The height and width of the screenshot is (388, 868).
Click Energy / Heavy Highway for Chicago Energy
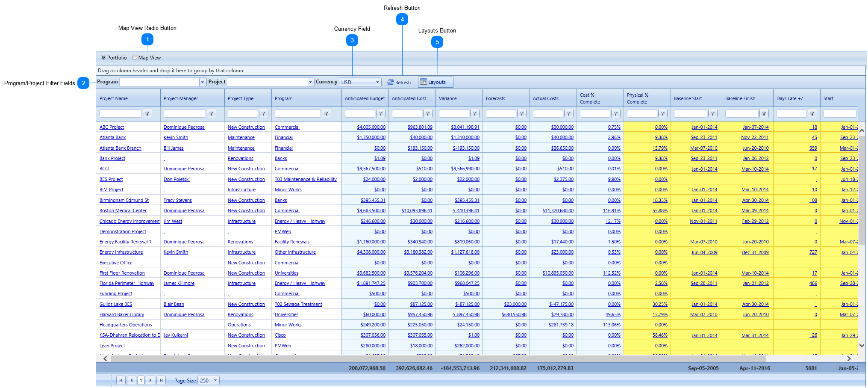click(x=300, y=221)
